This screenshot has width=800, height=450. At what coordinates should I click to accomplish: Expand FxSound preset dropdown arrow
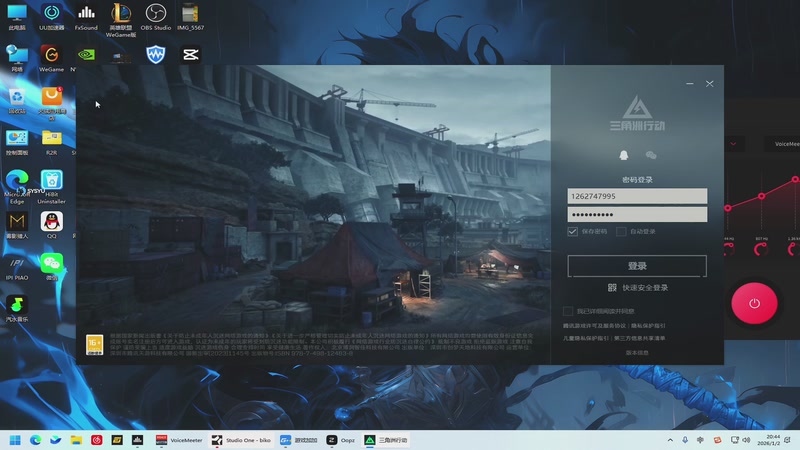[733, 144]
